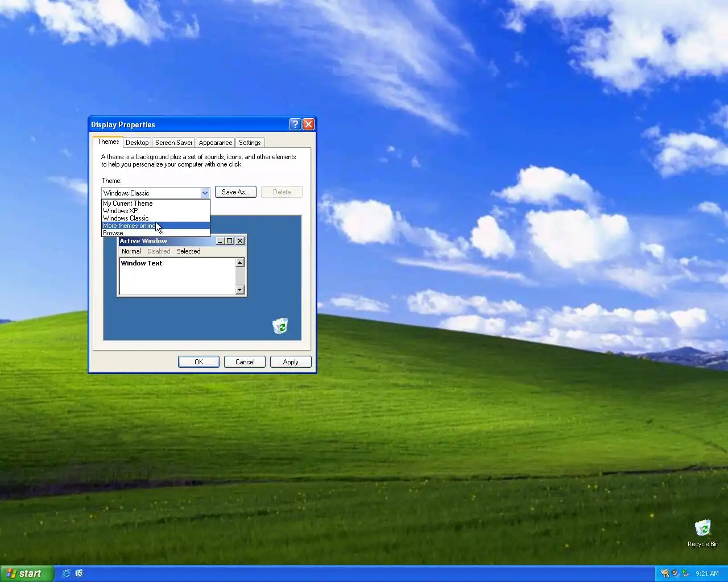Click the middle system tray icon
Image resolution: width=728 pixels, height=582 pixels.
[x=675, y=573]
